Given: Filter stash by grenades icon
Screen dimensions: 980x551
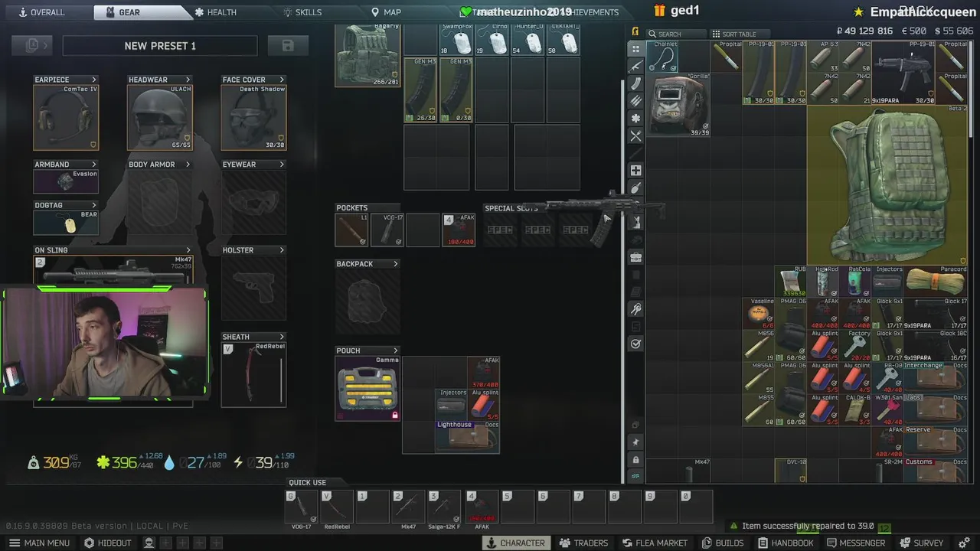Looking at the screenshot, I should [x=635, y=188].
